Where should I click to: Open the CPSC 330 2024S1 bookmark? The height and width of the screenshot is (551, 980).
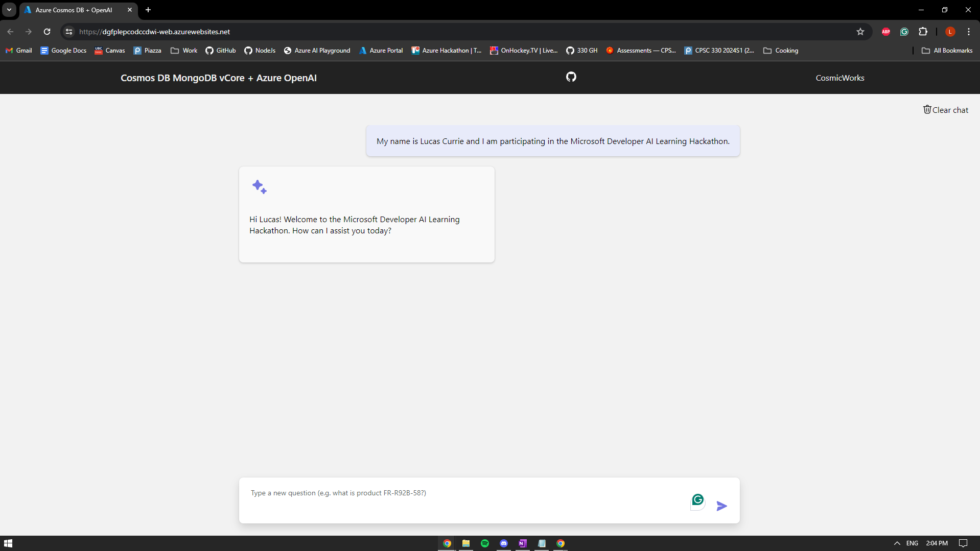(x=719, y=51)
